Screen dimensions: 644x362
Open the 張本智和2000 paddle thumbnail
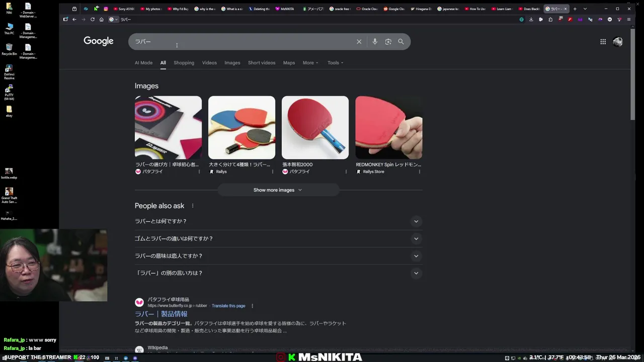[x=315, y=128]
